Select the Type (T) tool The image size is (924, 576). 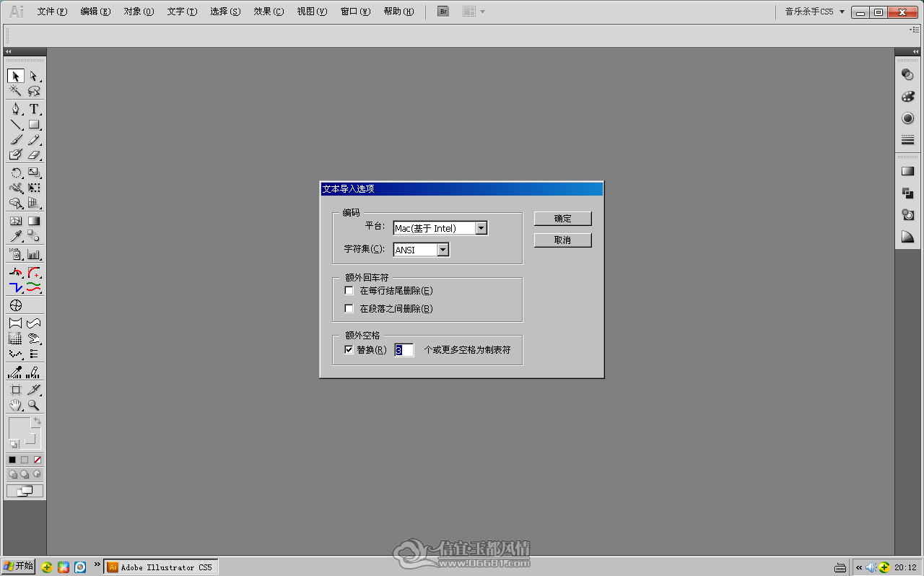(x=34, y=109)
